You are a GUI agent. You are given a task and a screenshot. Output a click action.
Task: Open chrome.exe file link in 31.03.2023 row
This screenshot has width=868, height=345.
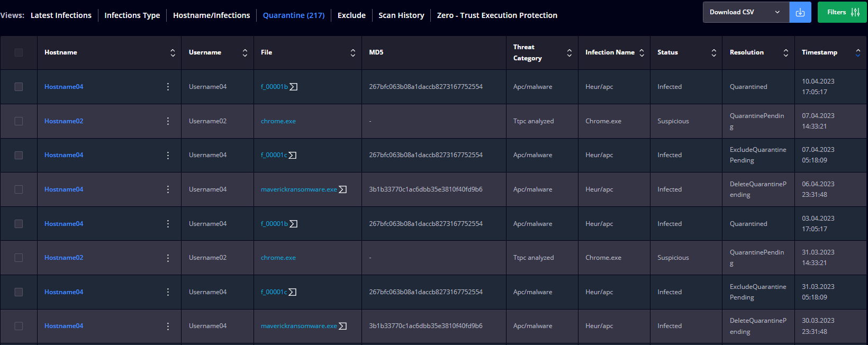coord(278,258)
